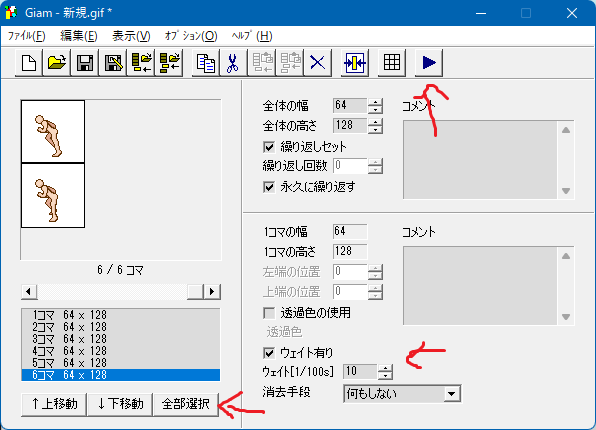Open a file with the folder icon

[x=57, y=63]
